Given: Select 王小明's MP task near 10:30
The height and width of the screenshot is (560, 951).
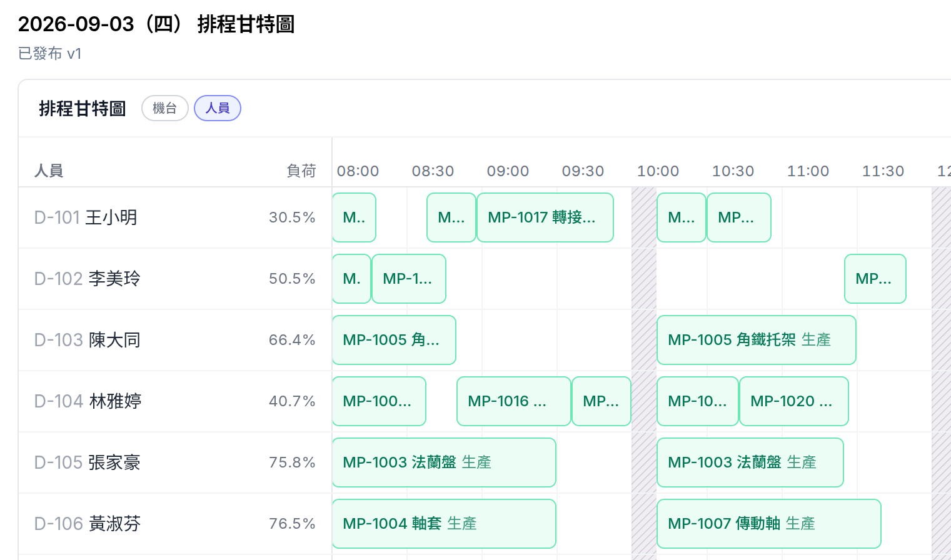Looking at the screenshot, I should pyautogui.click(x=739, y=217).
